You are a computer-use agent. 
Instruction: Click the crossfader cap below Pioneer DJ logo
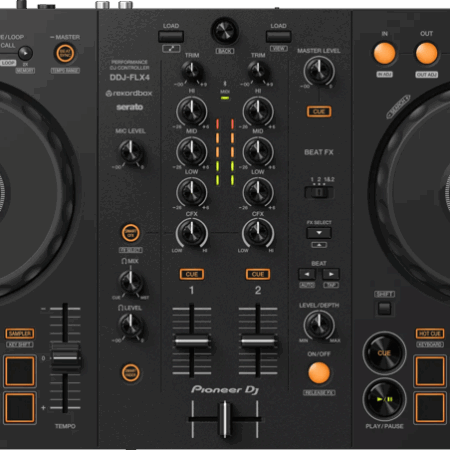[x=225, y=419]
